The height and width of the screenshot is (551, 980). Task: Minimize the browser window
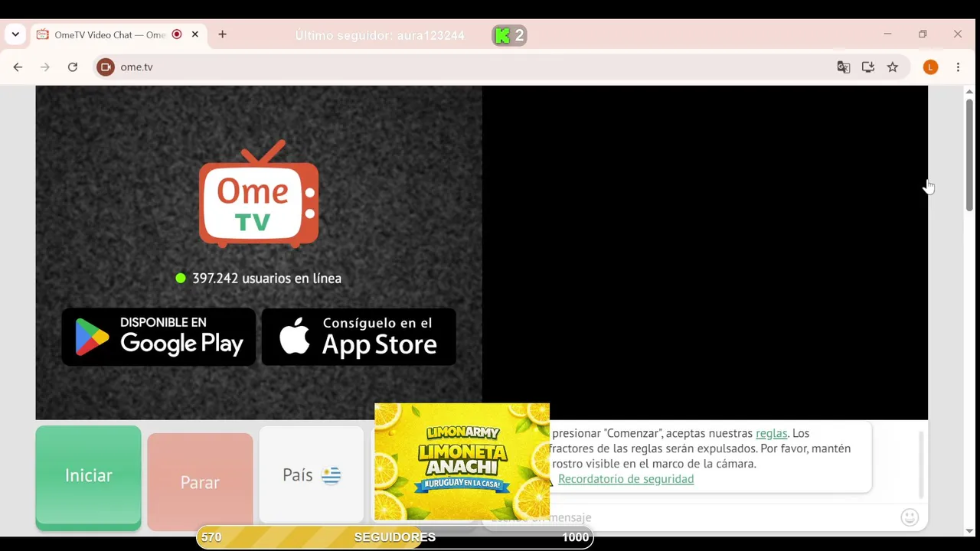pyautogui.click(x=887, y=34)
